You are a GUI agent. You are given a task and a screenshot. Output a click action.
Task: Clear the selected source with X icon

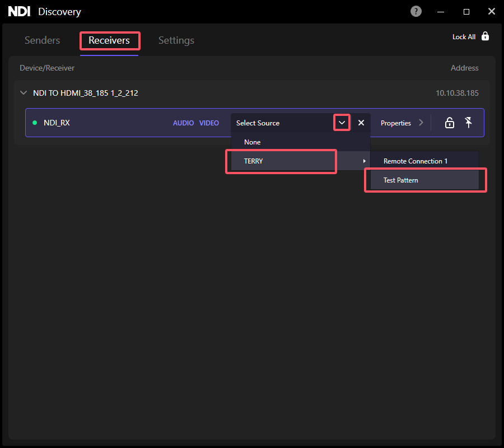[361, 123]
